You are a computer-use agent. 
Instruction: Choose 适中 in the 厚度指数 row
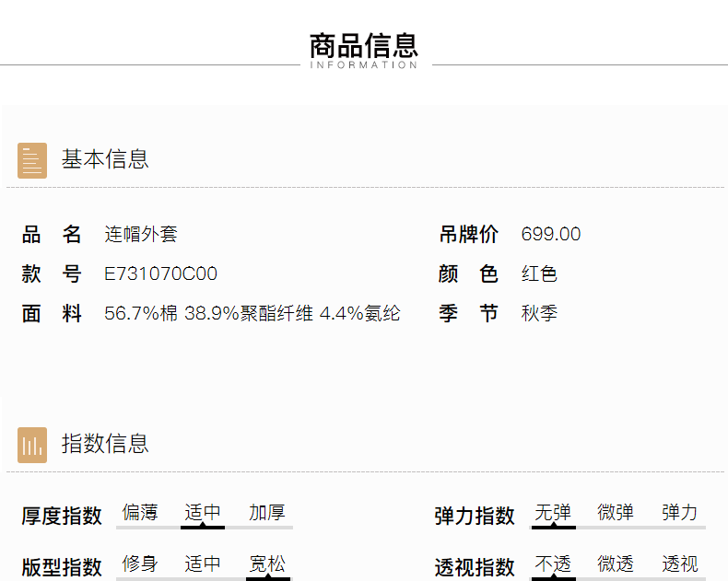point(203,512)
